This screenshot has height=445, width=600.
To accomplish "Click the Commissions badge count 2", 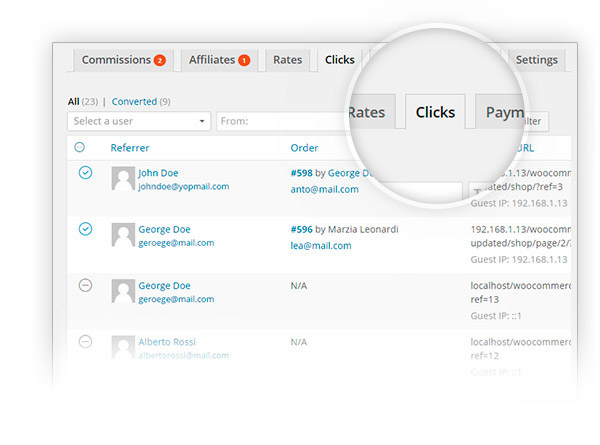I will click(x=160, y=60).
